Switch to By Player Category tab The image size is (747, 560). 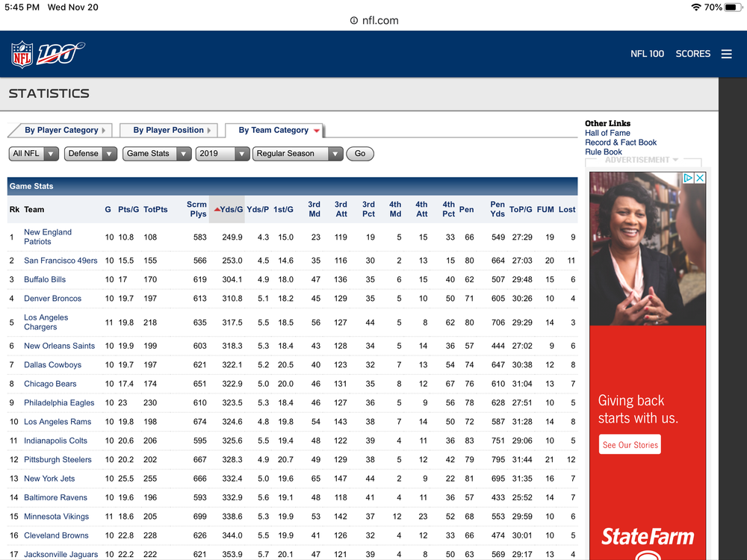(61, 130)
